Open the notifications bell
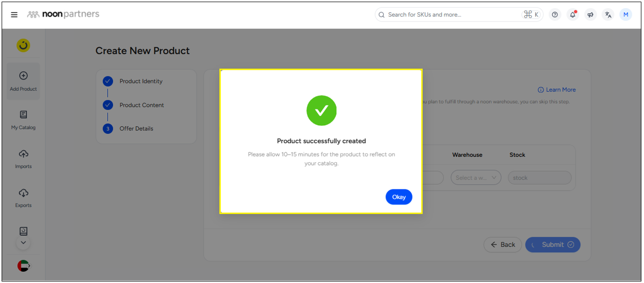 point(573,15)
